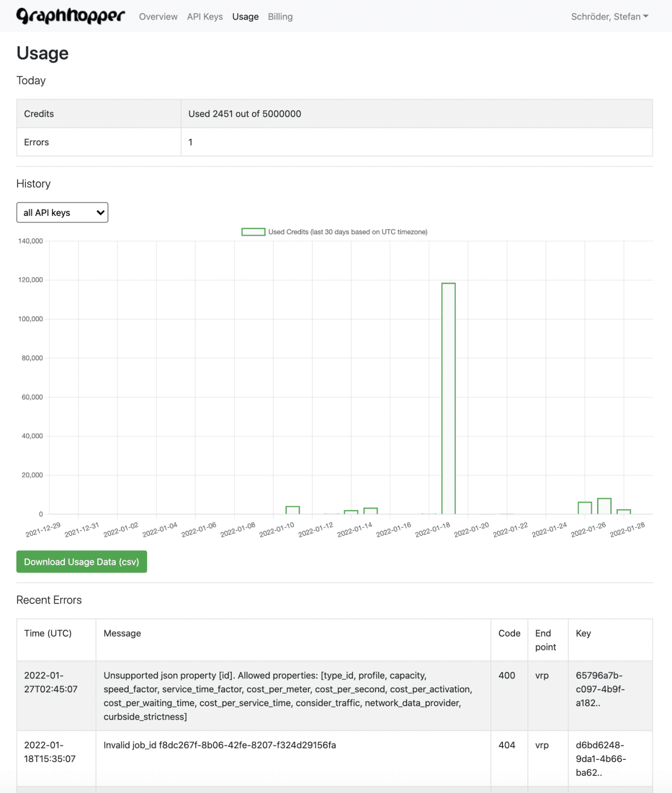The height and width of the screenshot is (793, 672).
Task: Select the tallest bar on 2022-01-18
Action: (x=449, y=398)
